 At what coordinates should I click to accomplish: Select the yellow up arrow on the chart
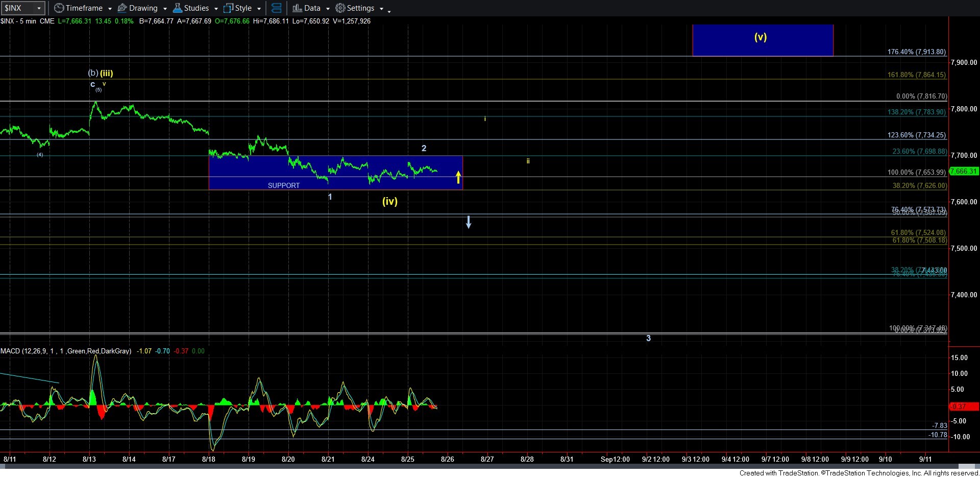click(458, 177)
